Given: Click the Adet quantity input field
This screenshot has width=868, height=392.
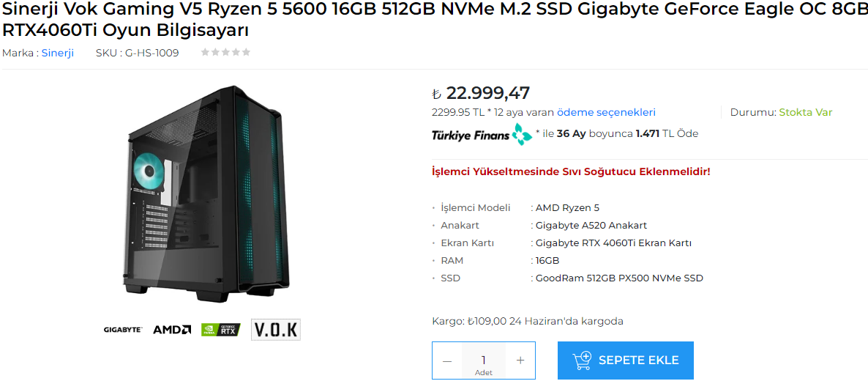Looking at the screenshot, I should pos(484,360).
